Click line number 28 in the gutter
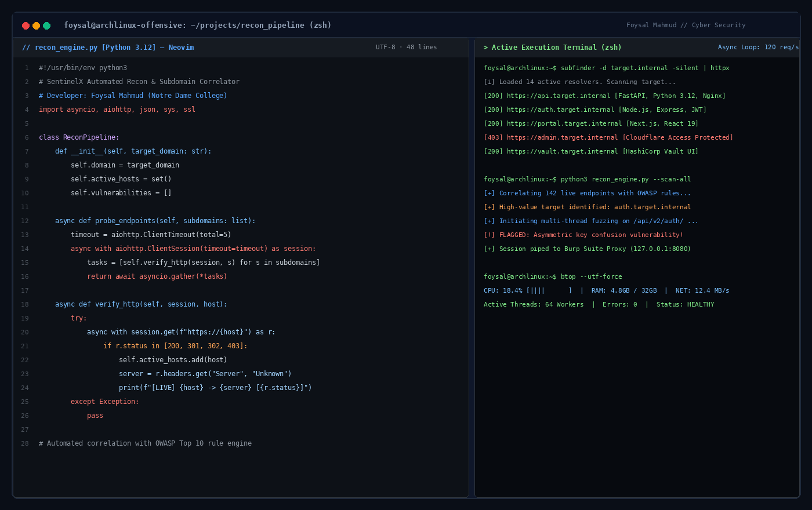 pos(25,443)
